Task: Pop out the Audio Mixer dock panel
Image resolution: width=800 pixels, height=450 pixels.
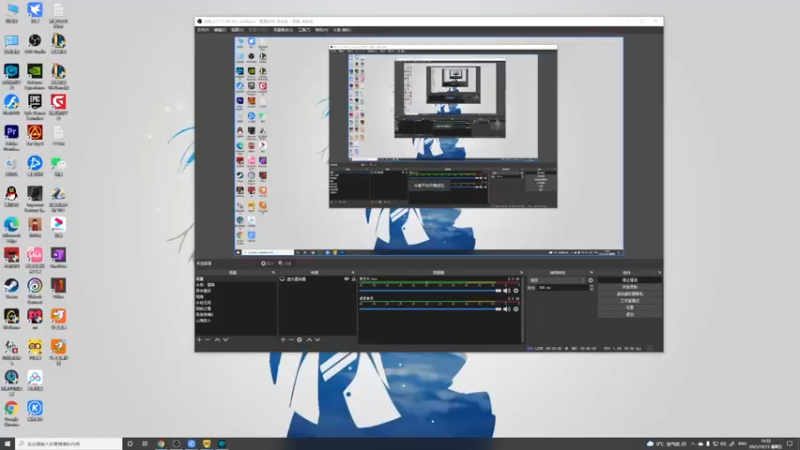Action: coord(521,273)
